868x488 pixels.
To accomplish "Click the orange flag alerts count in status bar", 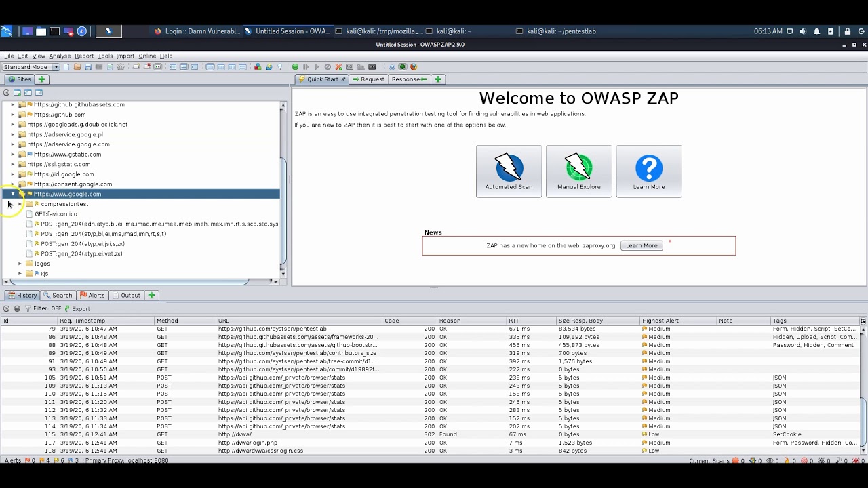I will pyautogui.click(x=45, y=461).
